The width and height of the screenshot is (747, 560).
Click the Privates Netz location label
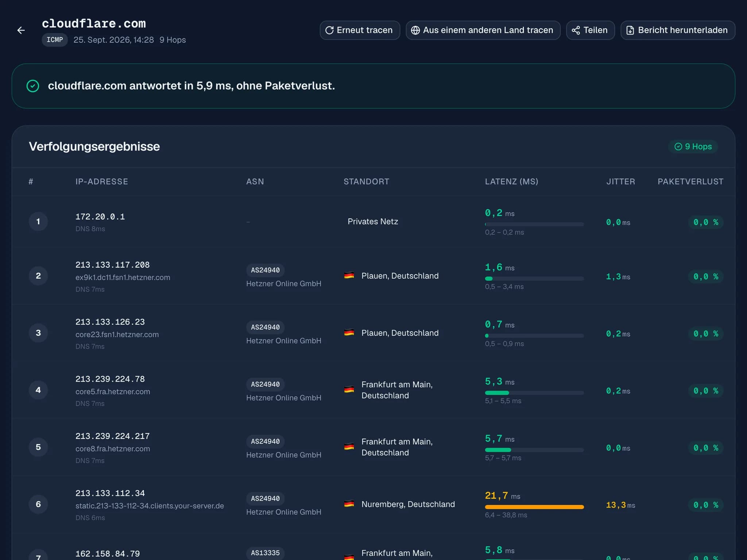click(373, 222)
